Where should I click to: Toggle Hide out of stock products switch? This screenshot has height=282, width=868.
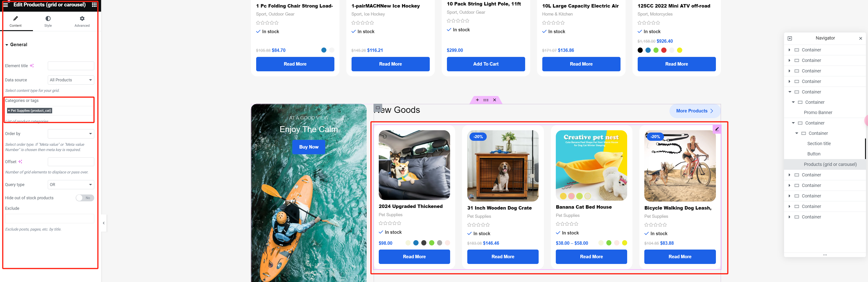click(x=85, y=198)
